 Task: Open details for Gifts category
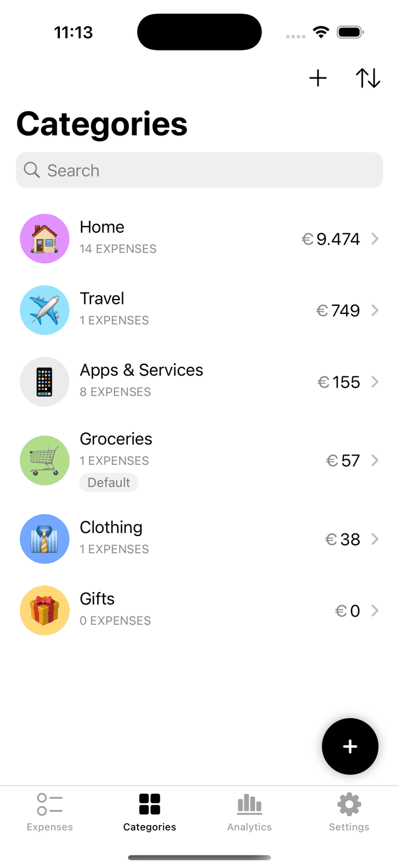coord(375,610)
